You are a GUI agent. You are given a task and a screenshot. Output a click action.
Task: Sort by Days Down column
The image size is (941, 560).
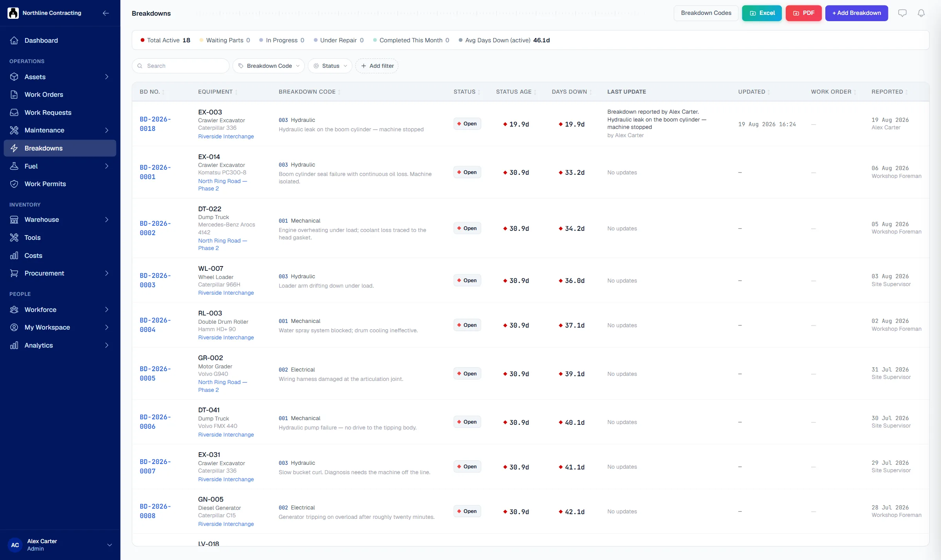(x=572, y=92)
